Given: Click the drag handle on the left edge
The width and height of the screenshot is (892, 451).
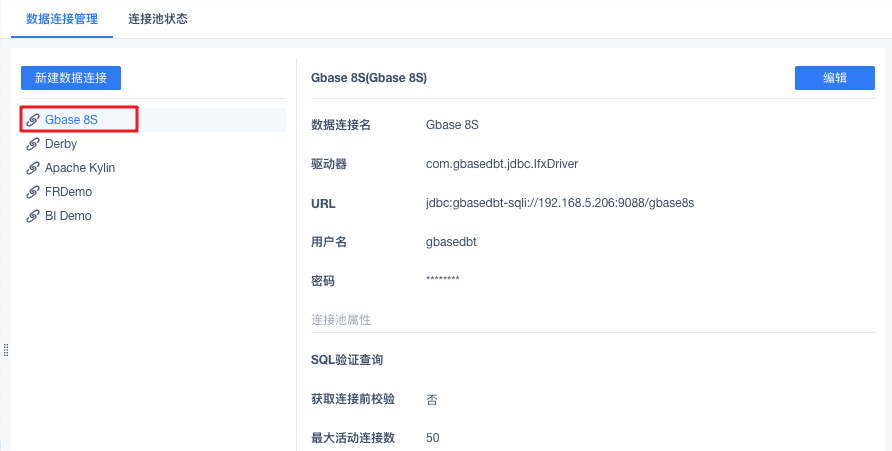Looking at the screenshot, I should [6, 350].
